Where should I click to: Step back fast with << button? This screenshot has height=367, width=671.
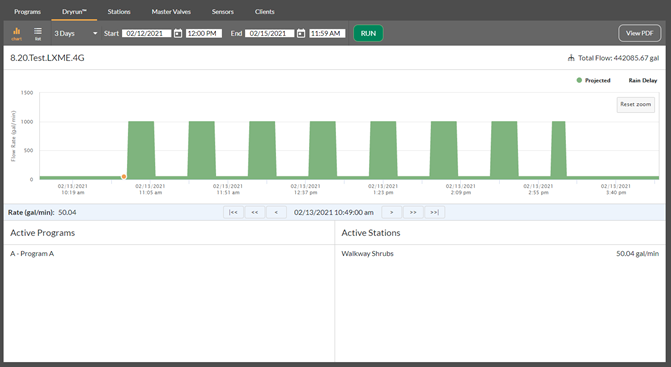255,212
